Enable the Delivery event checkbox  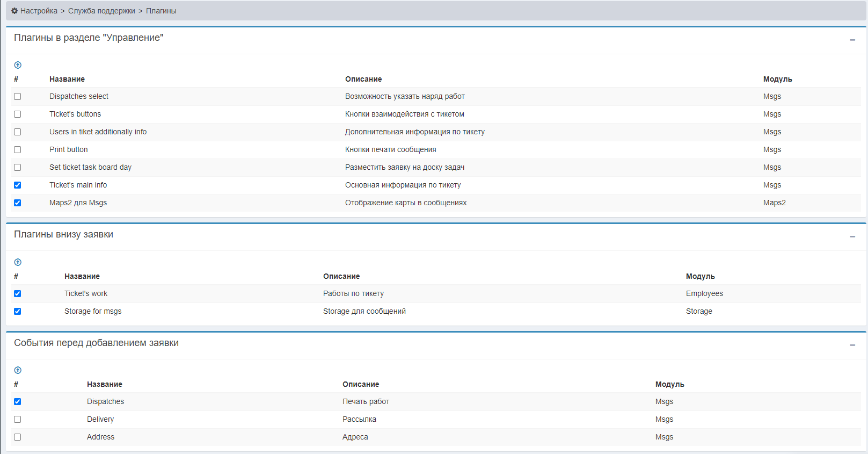18,420
